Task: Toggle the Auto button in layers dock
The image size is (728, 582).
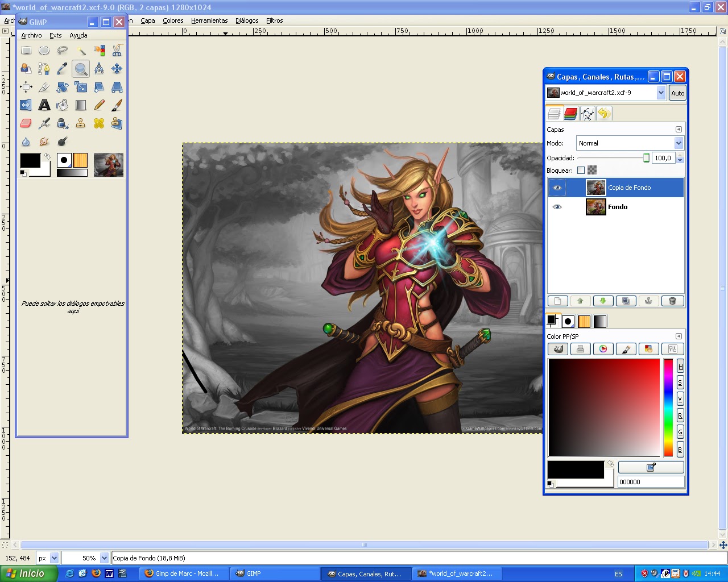Action: [x=677, y=93]
